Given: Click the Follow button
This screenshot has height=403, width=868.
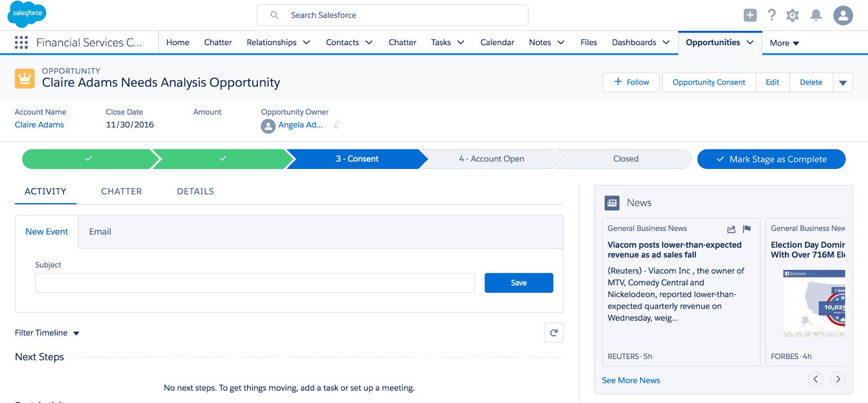Looking at the screenshot, I should pos(631,83).
